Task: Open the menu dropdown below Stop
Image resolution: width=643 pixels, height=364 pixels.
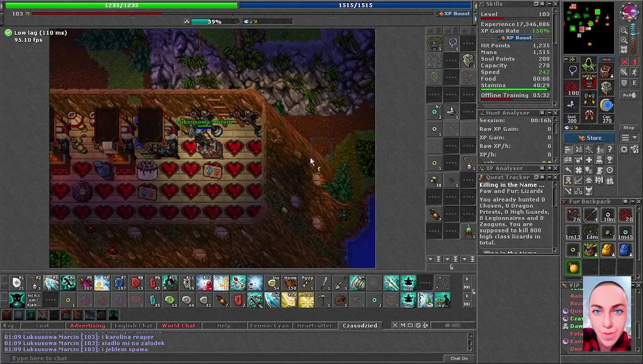Action: pos(629,138)
